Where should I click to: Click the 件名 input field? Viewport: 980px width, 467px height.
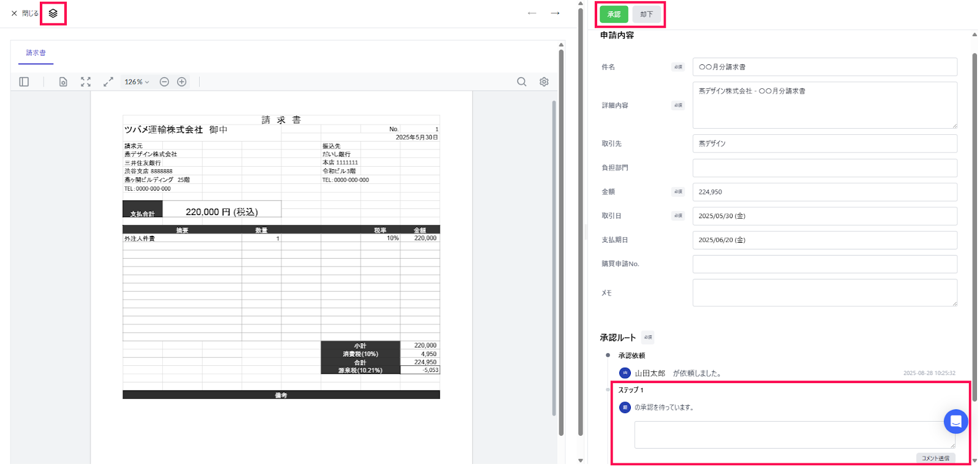[824, 67]
